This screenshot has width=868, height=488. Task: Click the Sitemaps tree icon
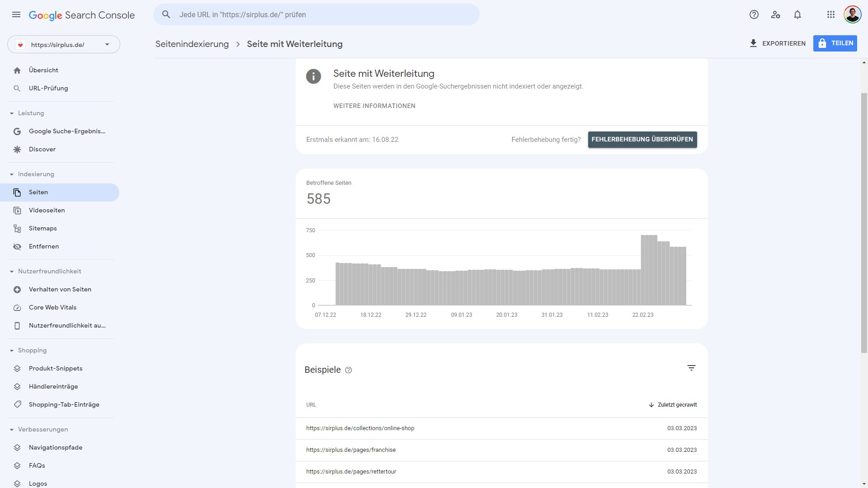17,229
